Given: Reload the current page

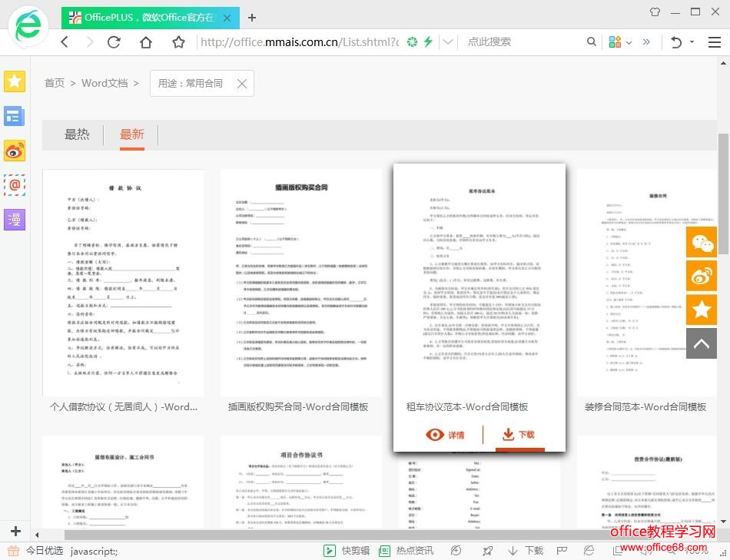Looking at the screenshot, I should pyautogui.click(x=114, y=42).
